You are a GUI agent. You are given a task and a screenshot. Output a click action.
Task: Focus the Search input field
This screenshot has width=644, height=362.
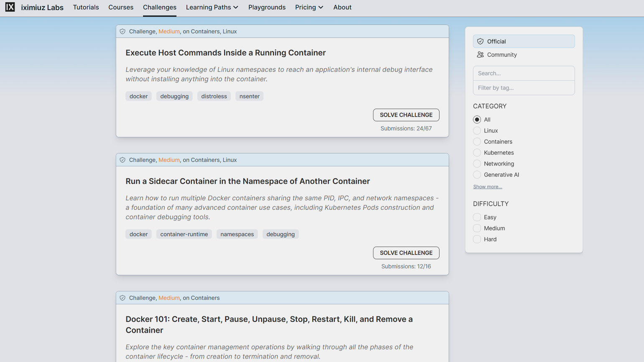524,73
